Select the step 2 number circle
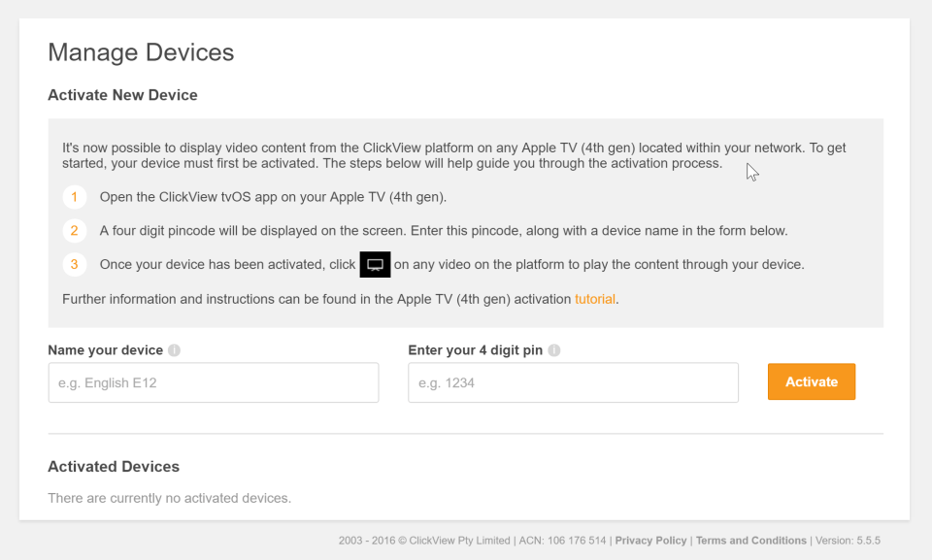This screenshot has height=560, width=932. [x=74, y=231]
